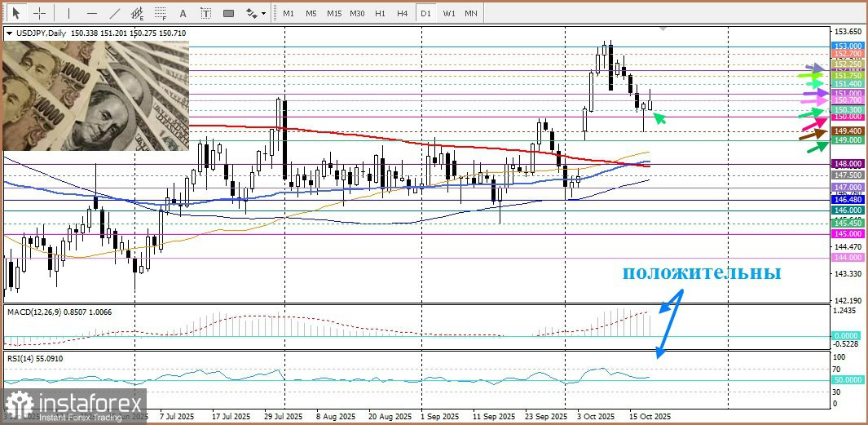Image resolution: width=868 pixels, height=425 pixels.
Task: Activate the Crosshair tool
Action: coord(40,13)
